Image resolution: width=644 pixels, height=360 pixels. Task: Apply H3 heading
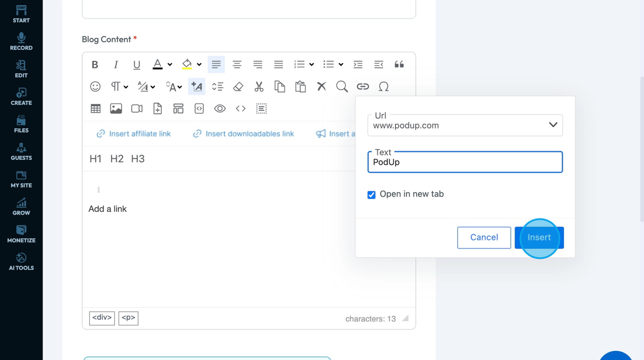point(137,159)
